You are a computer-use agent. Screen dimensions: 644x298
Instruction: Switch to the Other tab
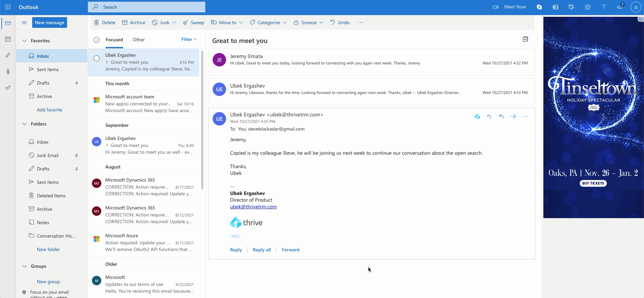pos(139,40)
